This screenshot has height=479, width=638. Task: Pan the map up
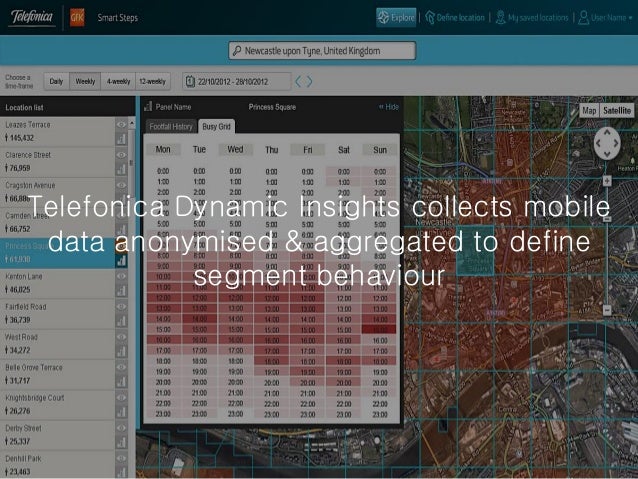[607, 132]
